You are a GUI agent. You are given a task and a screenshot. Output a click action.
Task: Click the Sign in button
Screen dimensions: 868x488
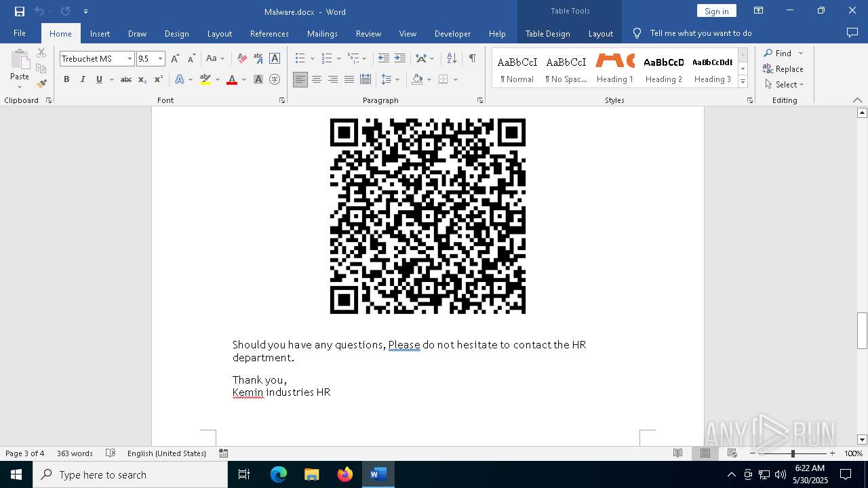pyautogui.click(x=716, y=11)
